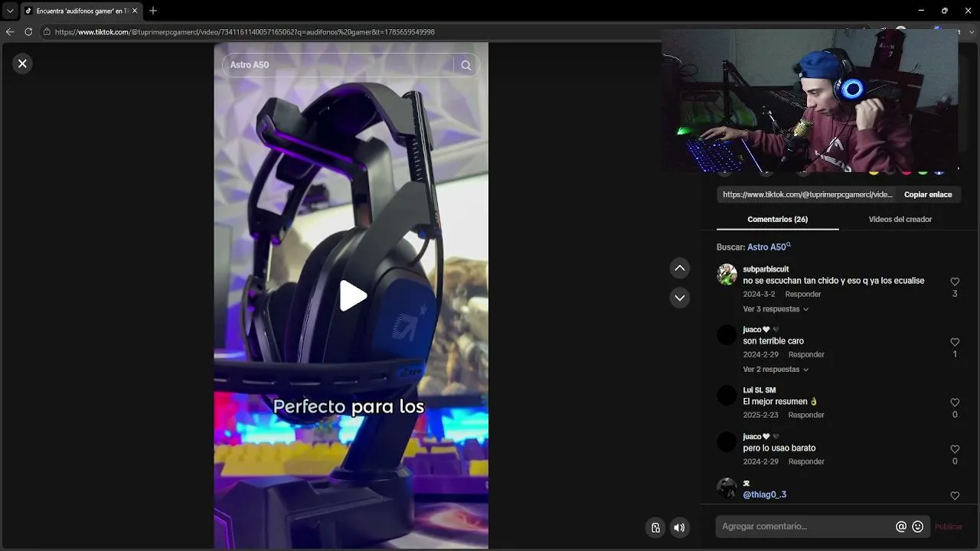
Task: Insert a mention with the @ icon
Action: (901, 527)
